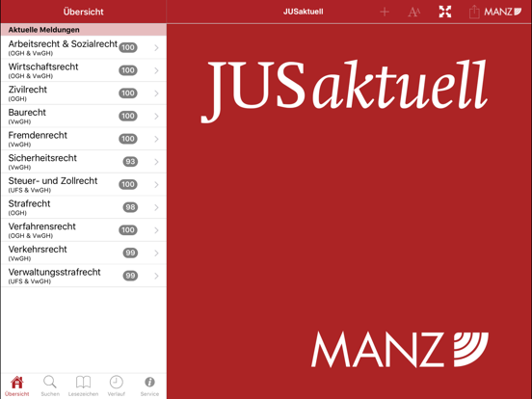The width and height of the screenshot is (532, 399).
Task: Switch to the Suchen tab
Action: coord(50,386)
